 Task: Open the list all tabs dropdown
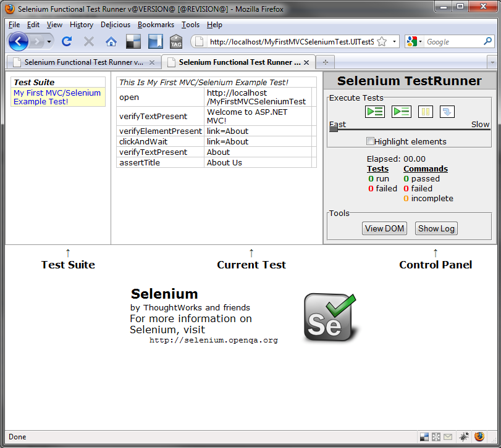(492, 62)
